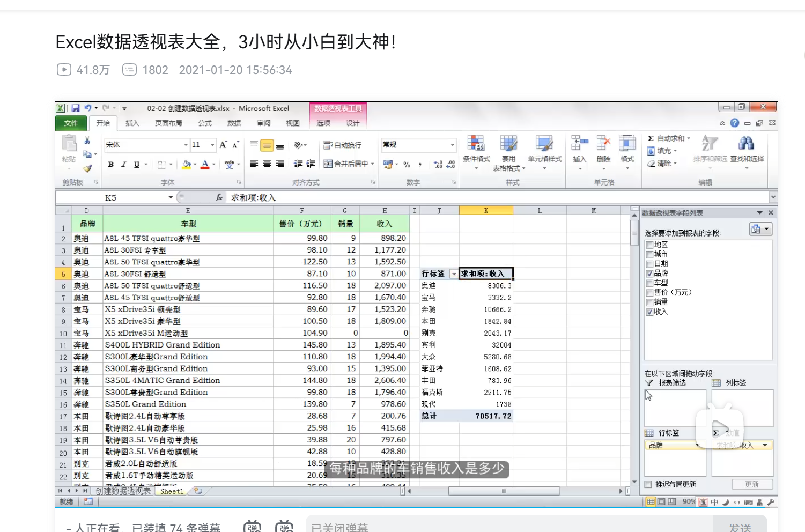Delete cells using 删除

click(603, 153)
